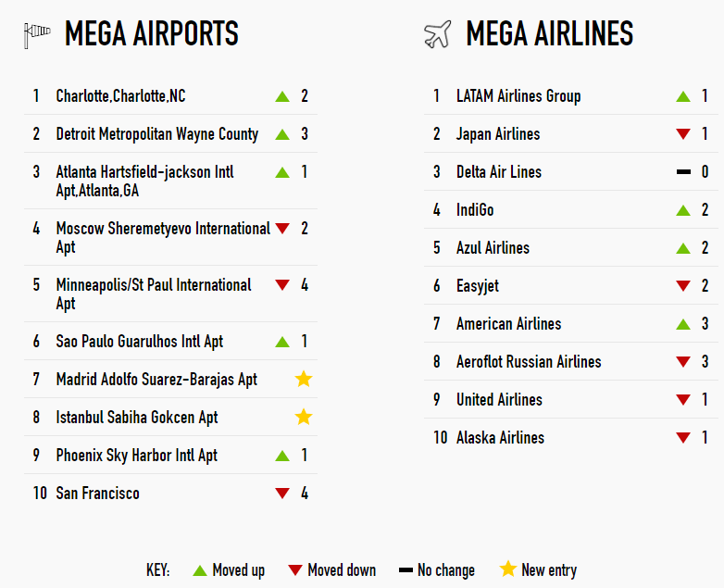Click the airplane icon beside Mega Airlines
The image size is (724, 588).
pyautogui.click(x=437, y=34)
